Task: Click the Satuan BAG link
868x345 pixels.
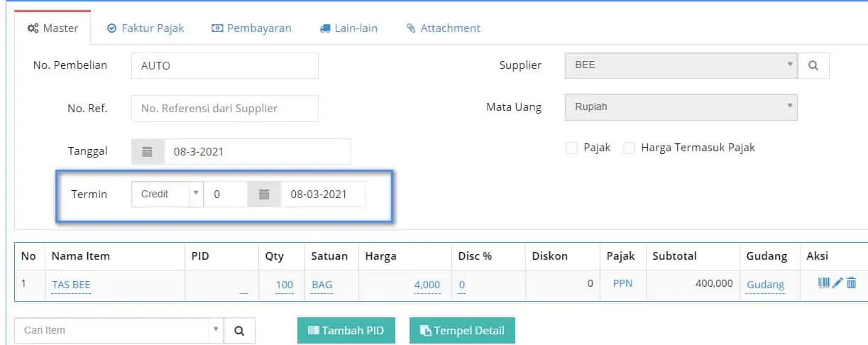Action: pyautogui.click(x=322, y=285)
